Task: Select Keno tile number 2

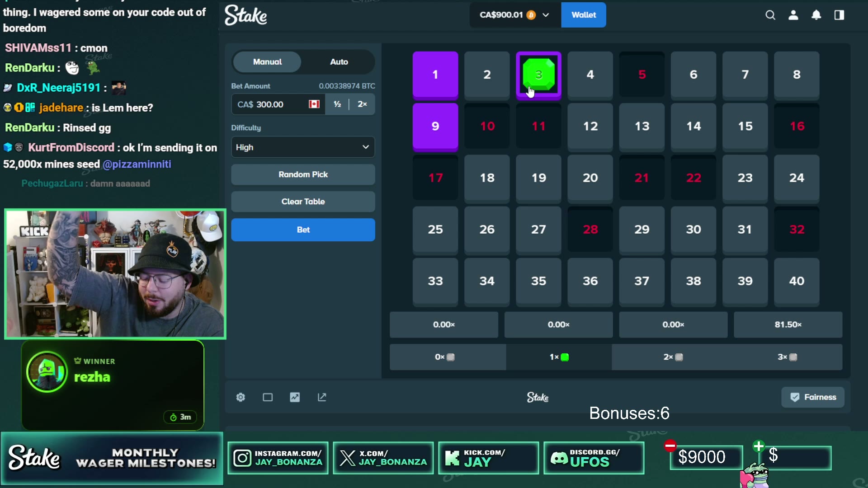Action: (487, 75)
